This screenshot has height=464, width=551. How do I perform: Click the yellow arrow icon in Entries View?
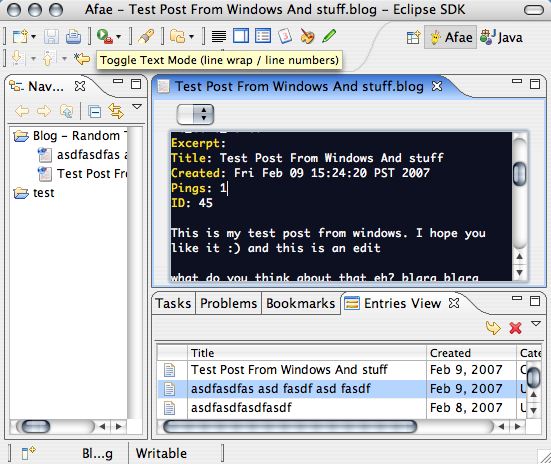[493, 328]
